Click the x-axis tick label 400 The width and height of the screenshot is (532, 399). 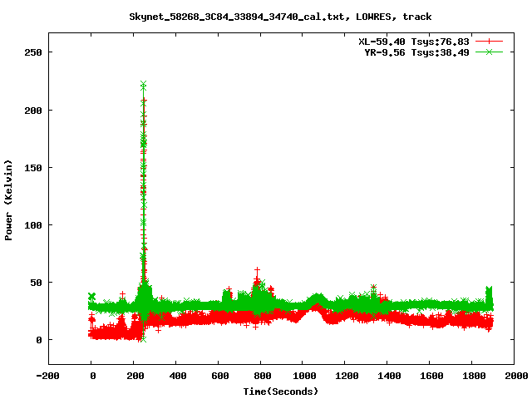coord(178,376)
